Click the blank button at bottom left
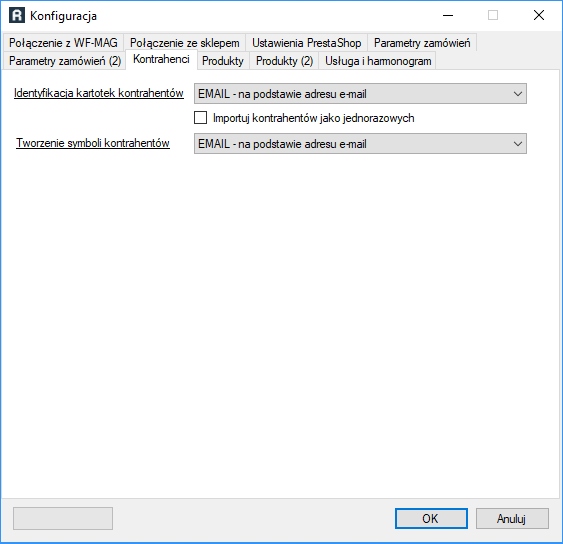563x544 pixels. point(63,518)
